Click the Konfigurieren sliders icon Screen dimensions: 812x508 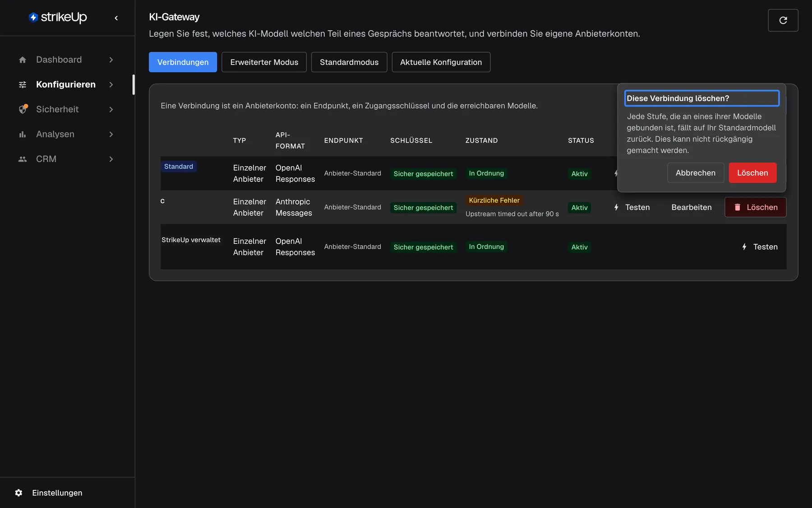point(23,84)
